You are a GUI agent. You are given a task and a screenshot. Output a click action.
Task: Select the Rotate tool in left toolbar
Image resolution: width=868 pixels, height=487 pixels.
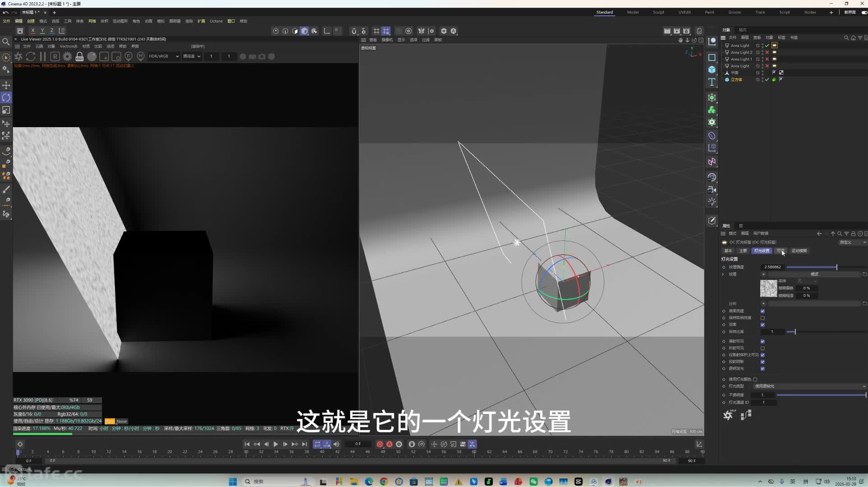[x=6, y=97]
